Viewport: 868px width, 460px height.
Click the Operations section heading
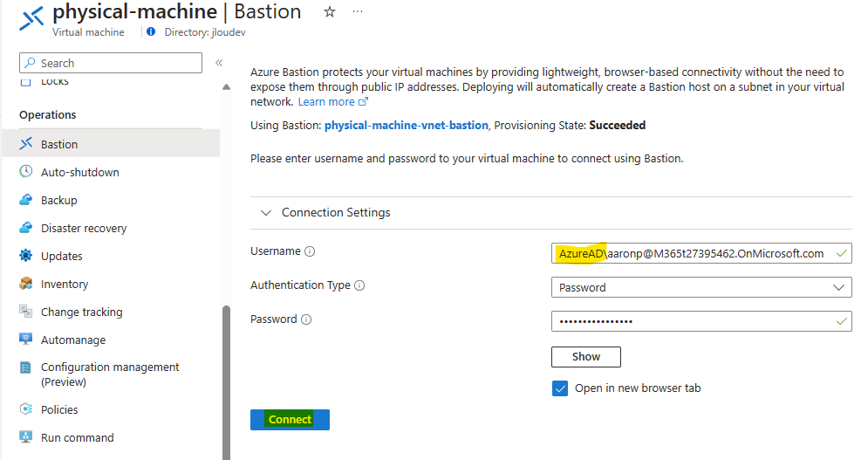click(48, 114)
